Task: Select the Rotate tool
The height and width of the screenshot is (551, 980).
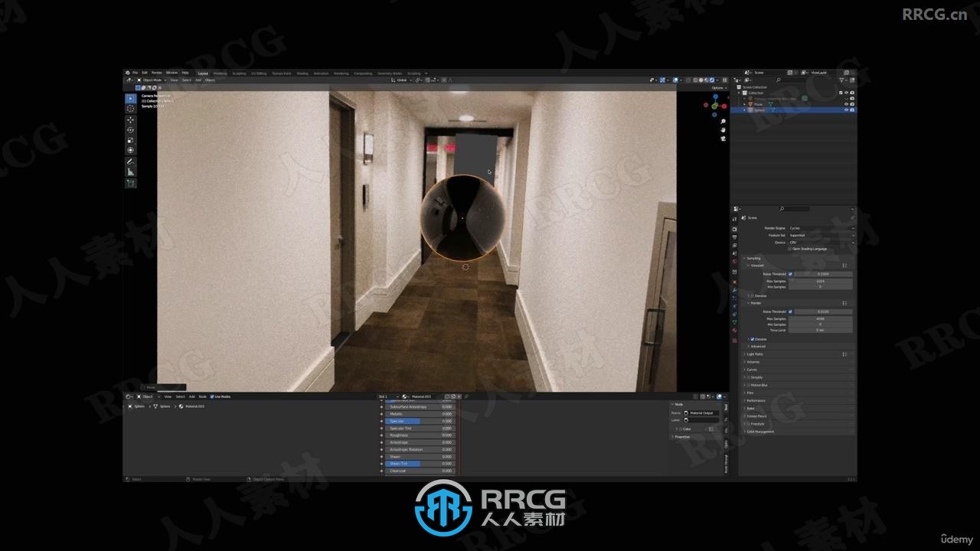Action: point(130,130)
